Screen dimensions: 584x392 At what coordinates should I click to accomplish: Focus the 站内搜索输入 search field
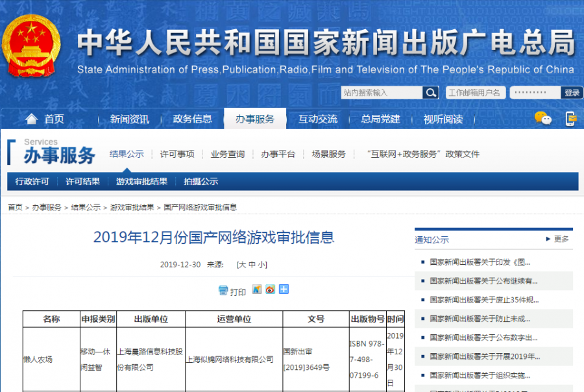[382, 92]
